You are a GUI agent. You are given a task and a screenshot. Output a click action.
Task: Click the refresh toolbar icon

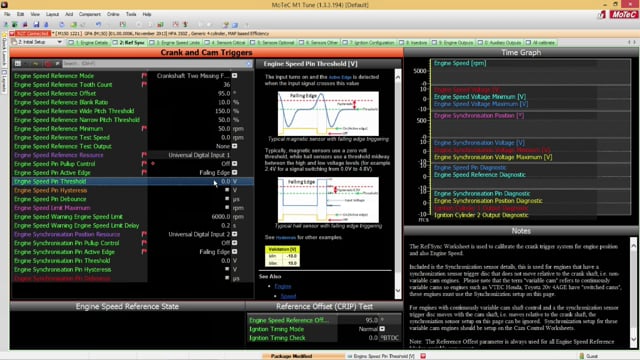click(x=62, y=24)
